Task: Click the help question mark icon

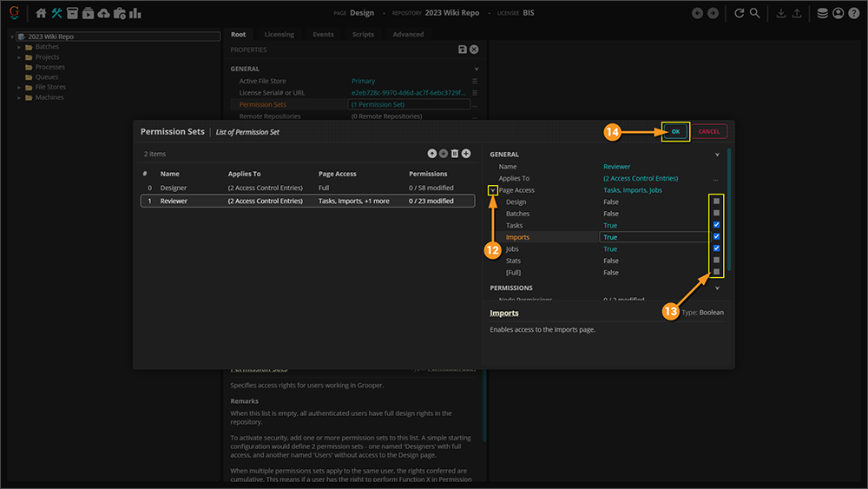Action: pos(853,13)
